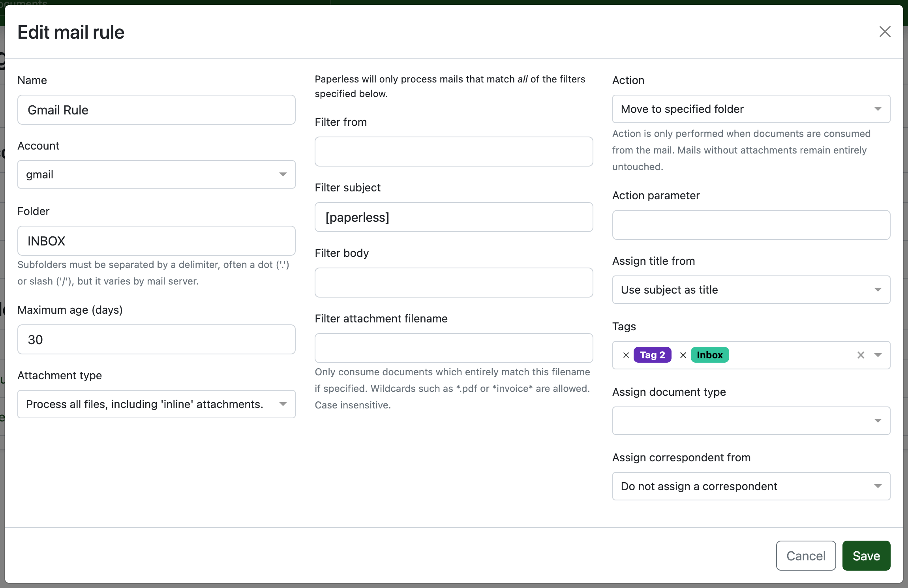Remove the Tag 2 tag
908x588 pixels.
[x=626, y=355]
